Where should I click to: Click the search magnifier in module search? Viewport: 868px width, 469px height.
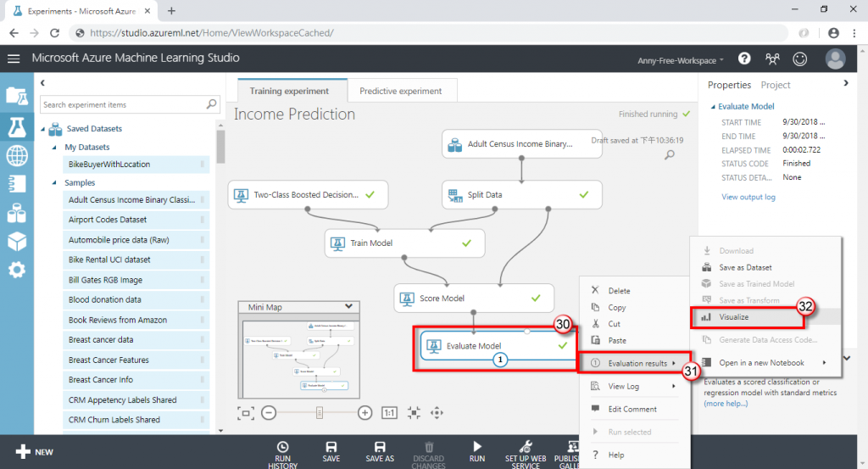coord(211,104)
